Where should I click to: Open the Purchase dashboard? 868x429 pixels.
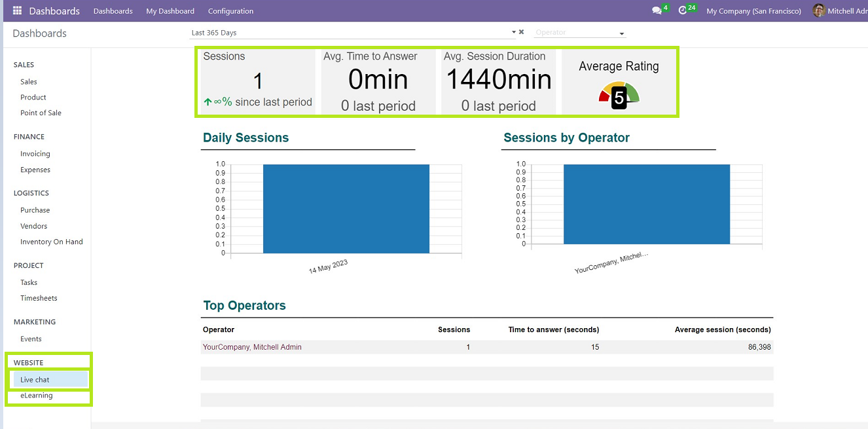pos(35,210)
